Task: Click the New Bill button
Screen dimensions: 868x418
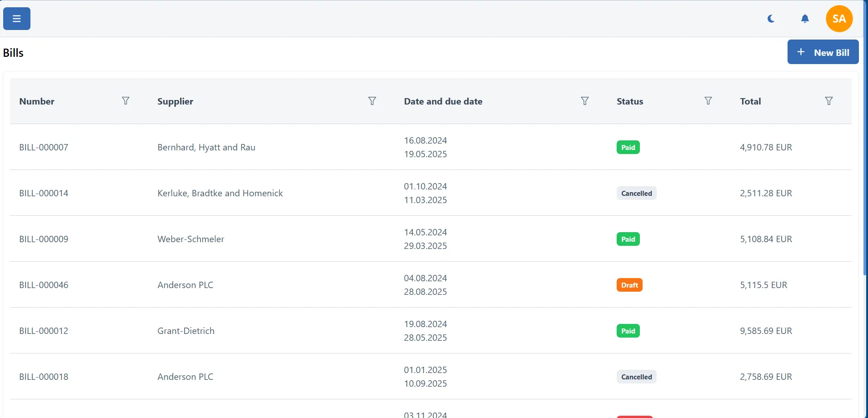Action: coord(823,52)
